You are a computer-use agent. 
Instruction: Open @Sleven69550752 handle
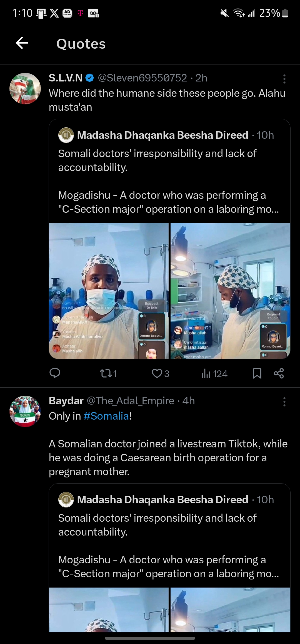click(x=142, y=78)
